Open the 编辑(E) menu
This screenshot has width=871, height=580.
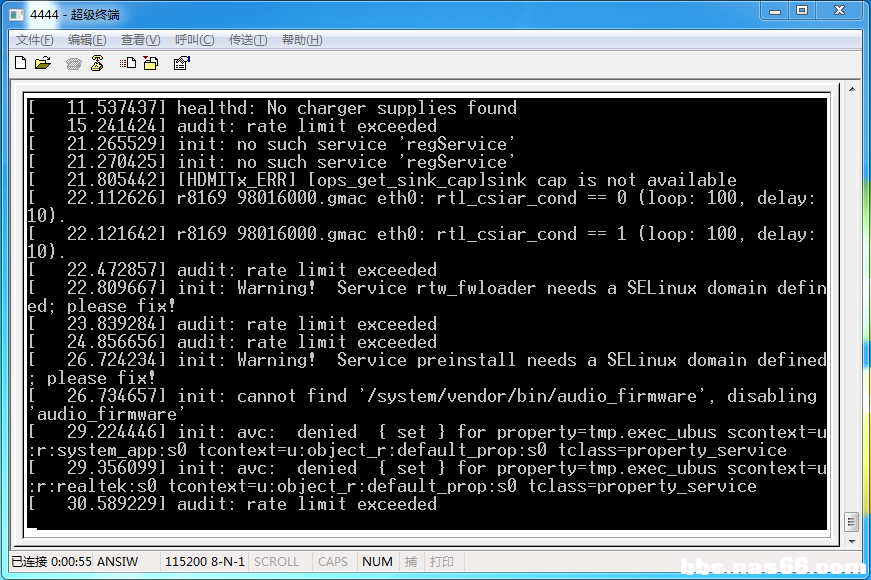[x=87, y=40]
